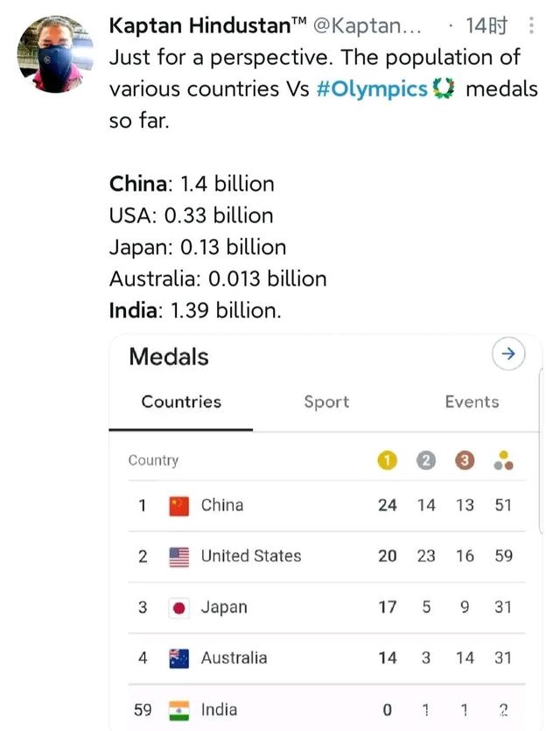Click the Australia flag icon

point(179,658)
